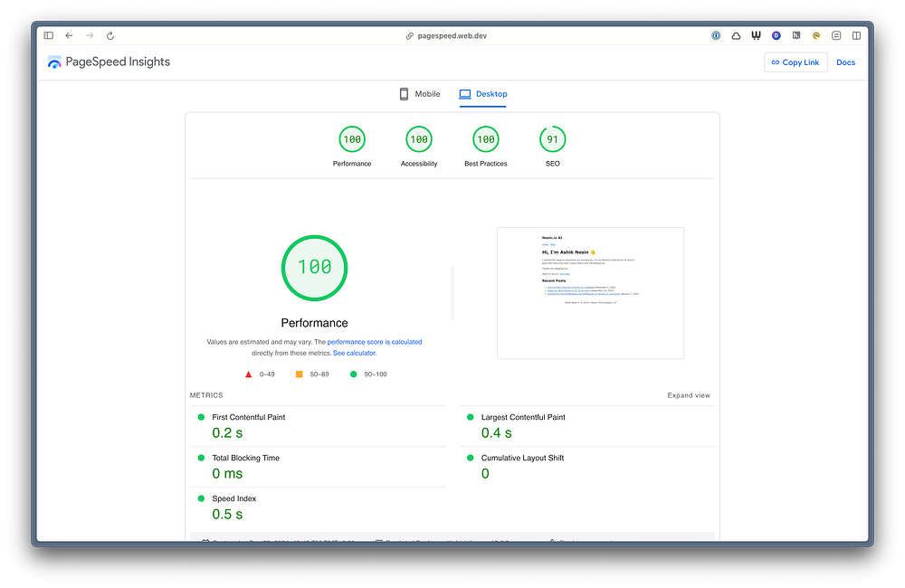Screen dimensions: 905x588
Task: Click the 0 ms value
Action: coord(227,474)
